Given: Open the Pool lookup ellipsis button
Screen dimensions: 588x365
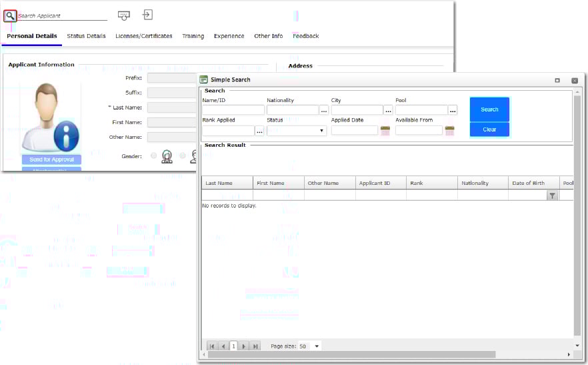Looking at the screenshot, I should 453,110.
